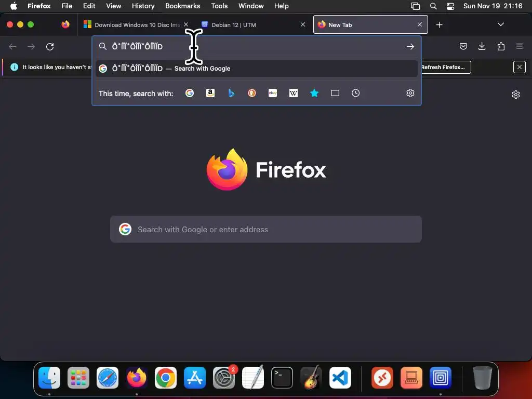Reload the current page
Viewport: 532px width, 399px height.
tap(50, 46)
